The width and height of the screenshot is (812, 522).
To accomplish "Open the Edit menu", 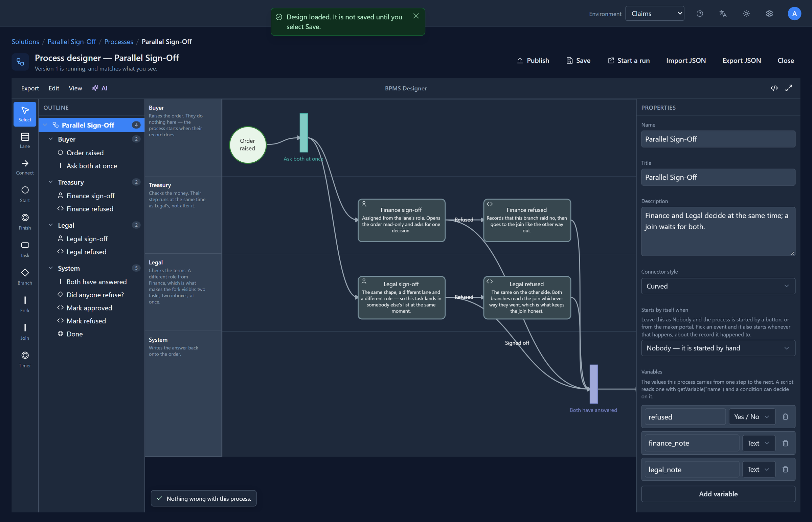I will pyautogui.click(x=54, y=88).
